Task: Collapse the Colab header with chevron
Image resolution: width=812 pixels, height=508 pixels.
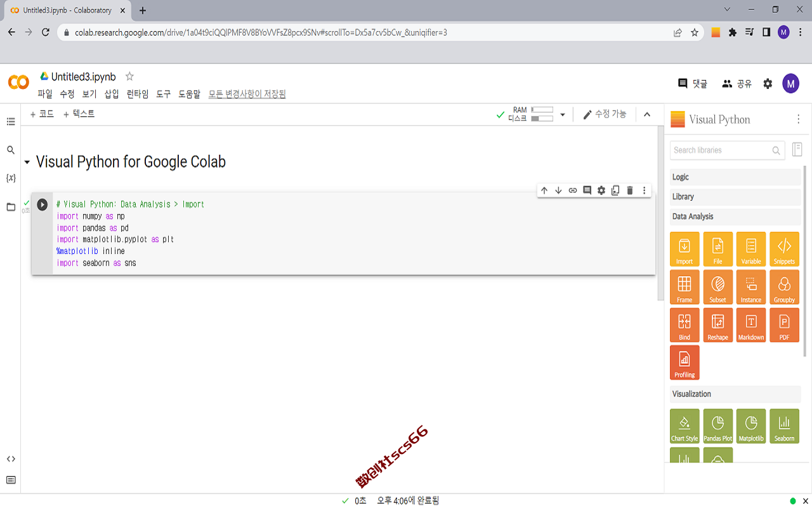Action: [647, 114]
